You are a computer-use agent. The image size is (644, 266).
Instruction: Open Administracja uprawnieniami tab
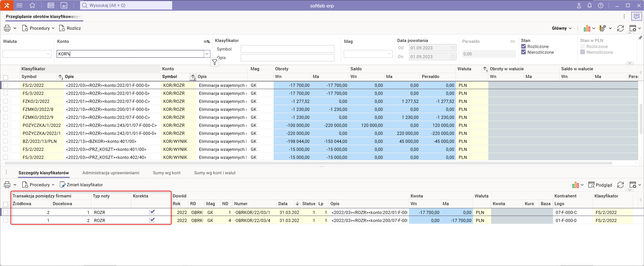pos(111,173)
